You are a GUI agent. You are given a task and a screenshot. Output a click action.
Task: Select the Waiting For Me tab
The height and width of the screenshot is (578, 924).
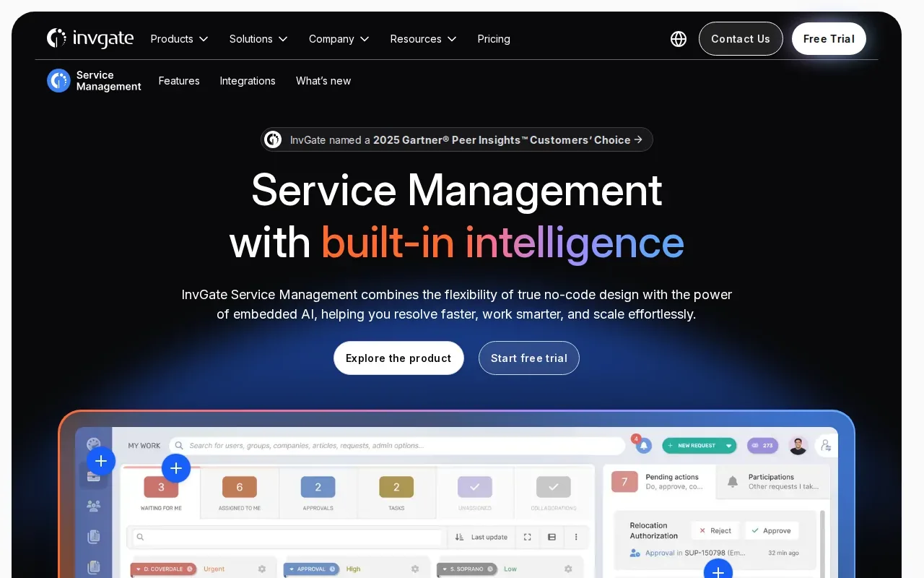tap(161, 493)
